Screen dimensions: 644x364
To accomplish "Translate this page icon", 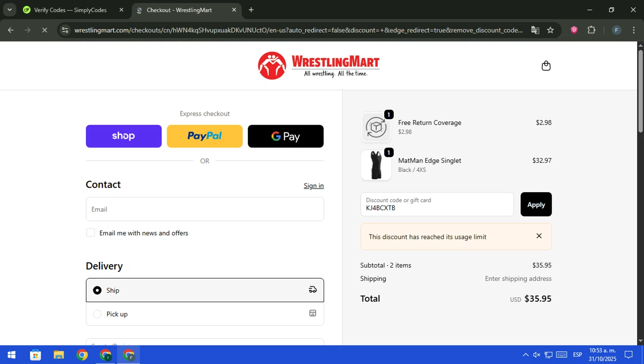I will tap(535, 30).
